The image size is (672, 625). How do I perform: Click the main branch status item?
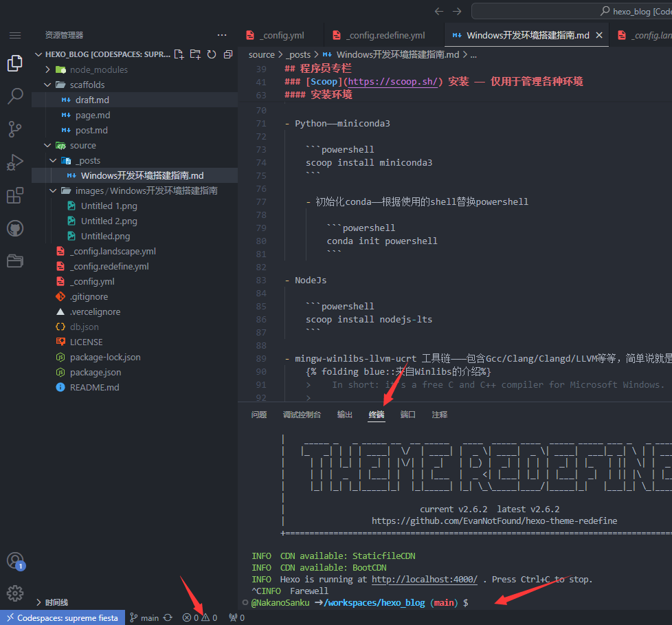tap(144, 617)
